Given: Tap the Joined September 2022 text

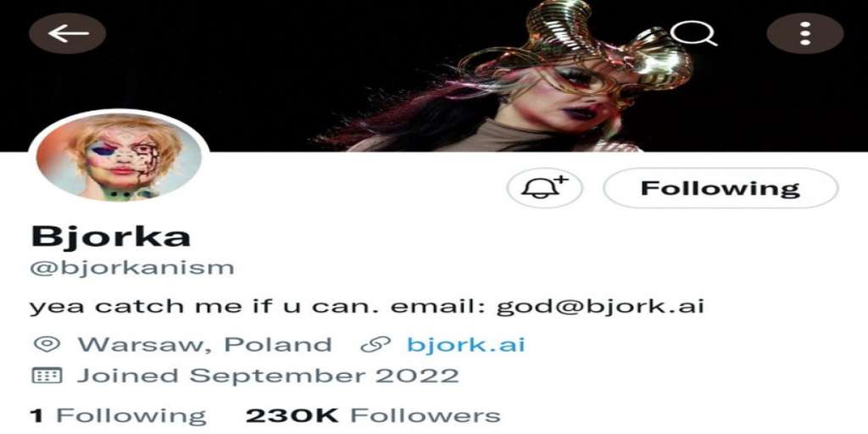Looking at the screenshot, I should (x=268, y=376).
